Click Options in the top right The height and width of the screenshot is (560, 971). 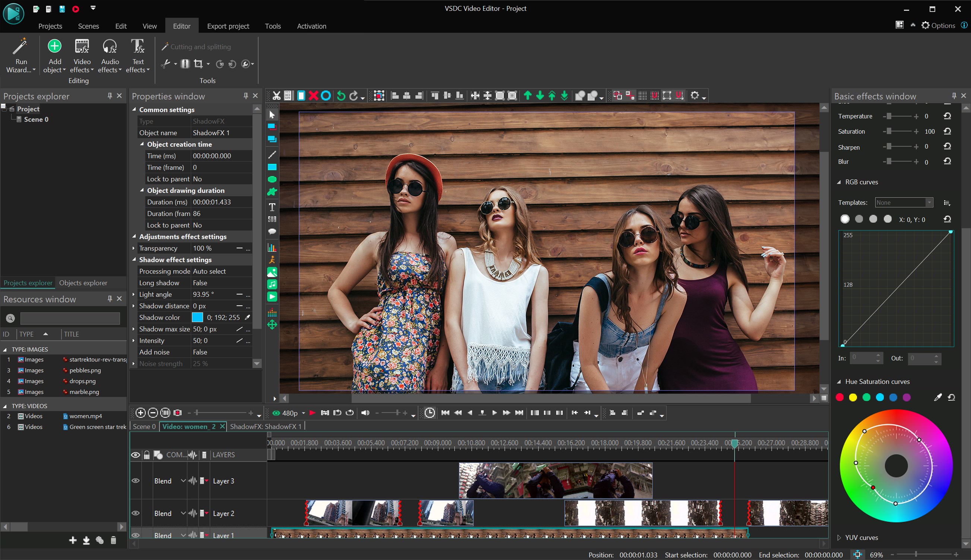(x=938, y=25)
